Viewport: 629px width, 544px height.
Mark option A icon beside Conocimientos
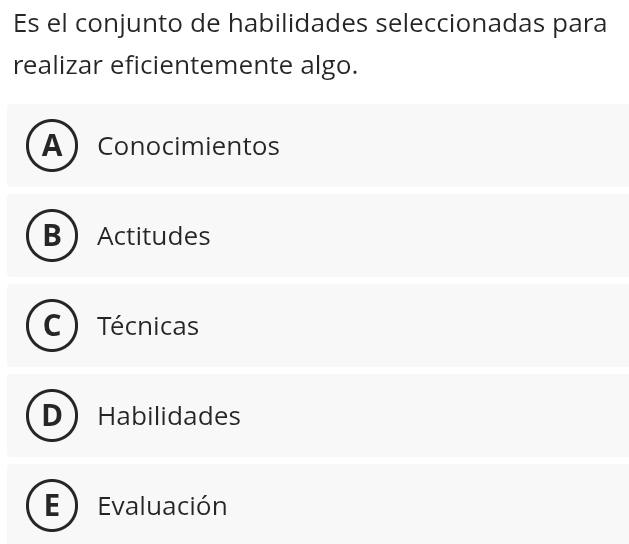point(52,145)
